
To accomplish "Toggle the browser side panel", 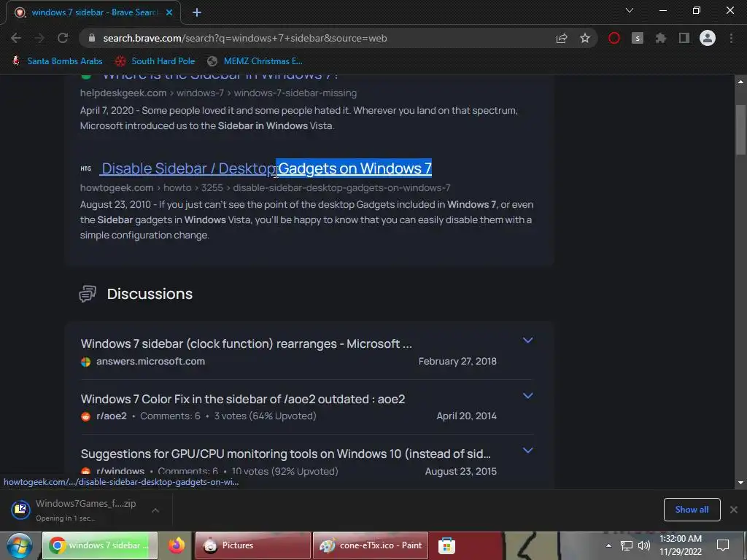I will 684,38.
